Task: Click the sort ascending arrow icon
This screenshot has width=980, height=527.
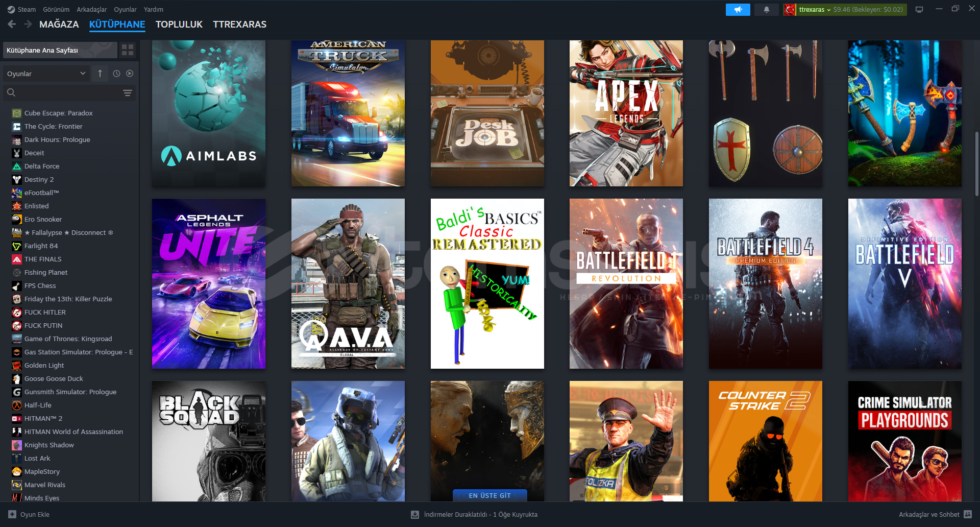Action: click(x=100, y=74)
